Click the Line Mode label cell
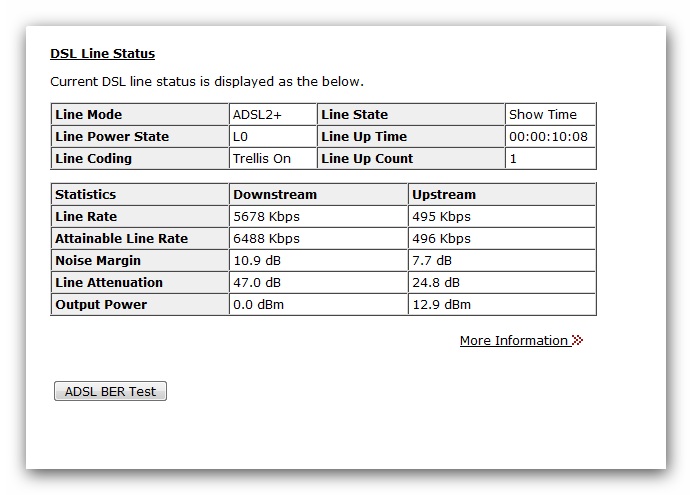The width and height of the screenshot is (692, 495). click(140, 115)
